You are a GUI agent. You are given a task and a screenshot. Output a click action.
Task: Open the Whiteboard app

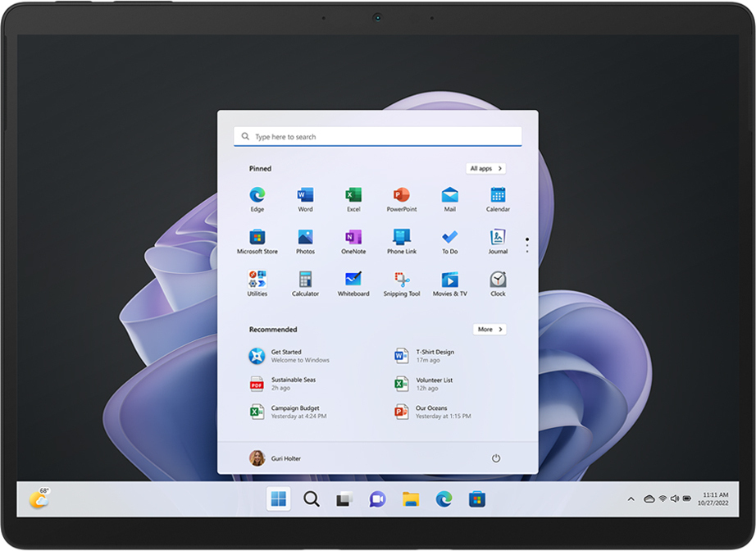(353, 280)
